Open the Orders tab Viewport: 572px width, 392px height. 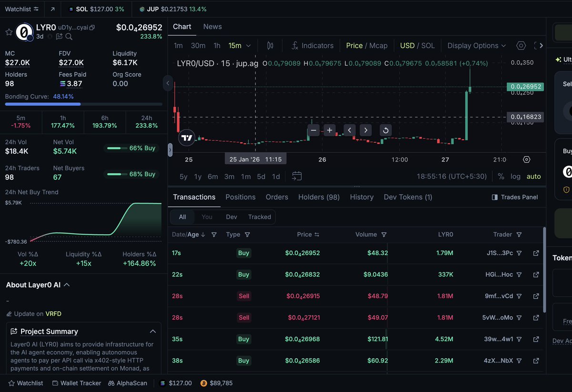[x=277, y=197]
